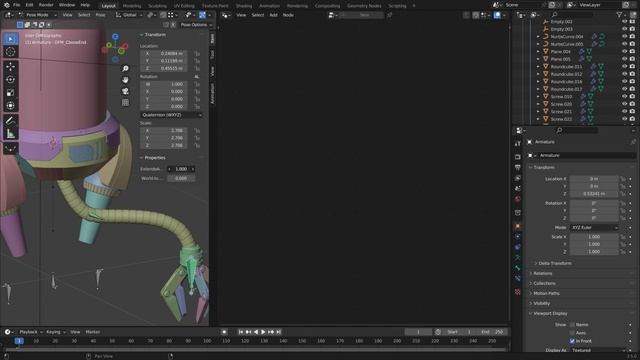Switch to the Layout workspace tab

click(x=109, y=6)
